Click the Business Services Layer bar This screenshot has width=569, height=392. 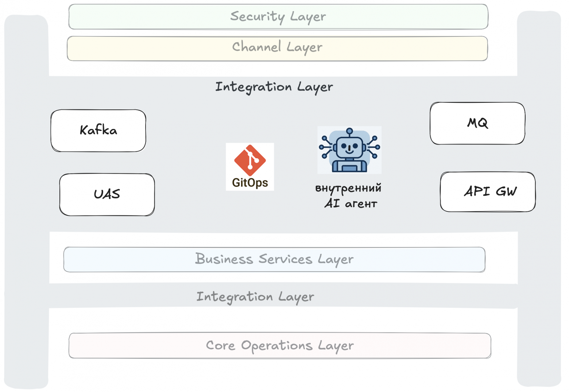pos(274,260)
